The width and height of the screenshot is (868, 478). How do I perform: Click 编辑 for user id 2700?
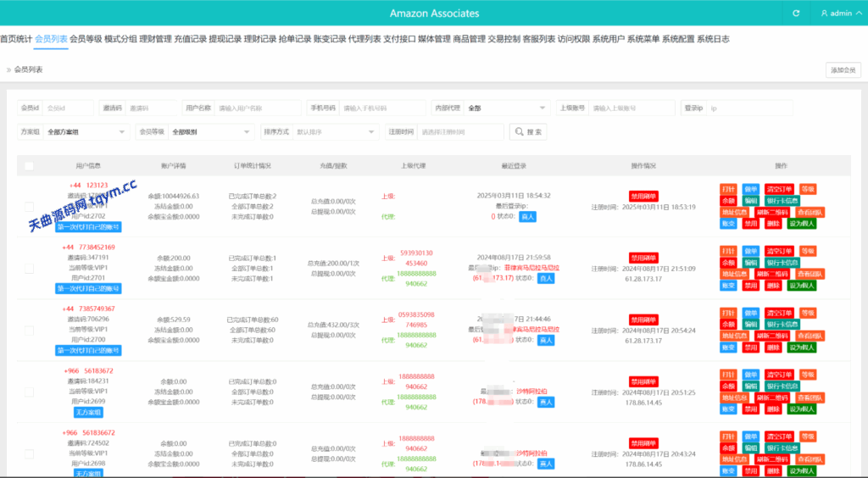751,325
